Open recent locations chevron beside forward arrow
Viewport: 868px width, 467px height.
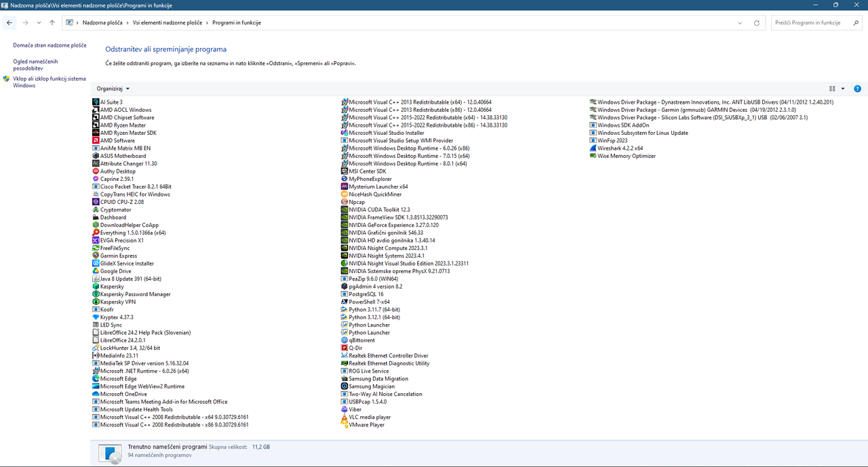click(x=39, y=22)
